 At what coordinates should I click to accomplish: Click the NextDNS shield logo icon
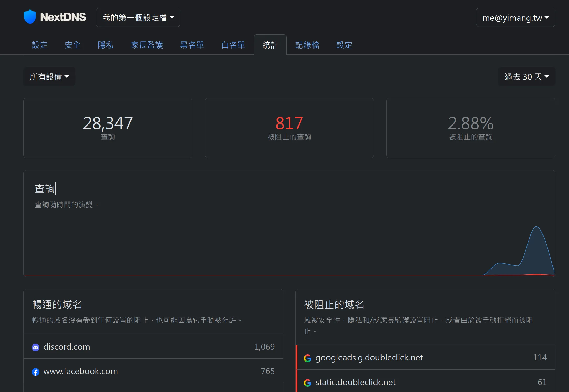tap(30, 17)
